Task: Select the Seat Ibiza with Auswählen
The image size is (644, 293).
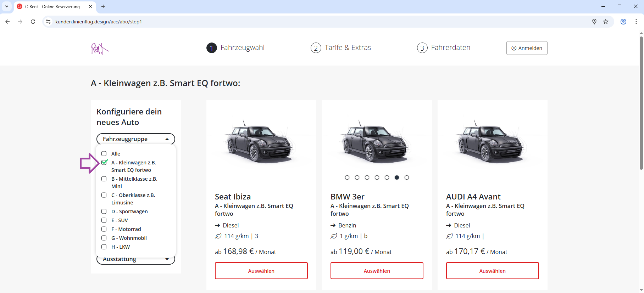Action: pyautogui.click(x=261, y=271)
